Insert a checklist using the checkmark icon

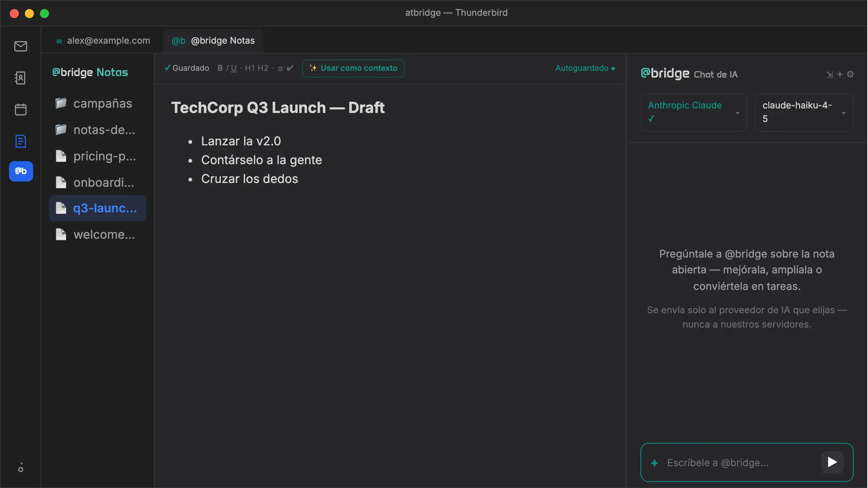click(x=290, y=68)
